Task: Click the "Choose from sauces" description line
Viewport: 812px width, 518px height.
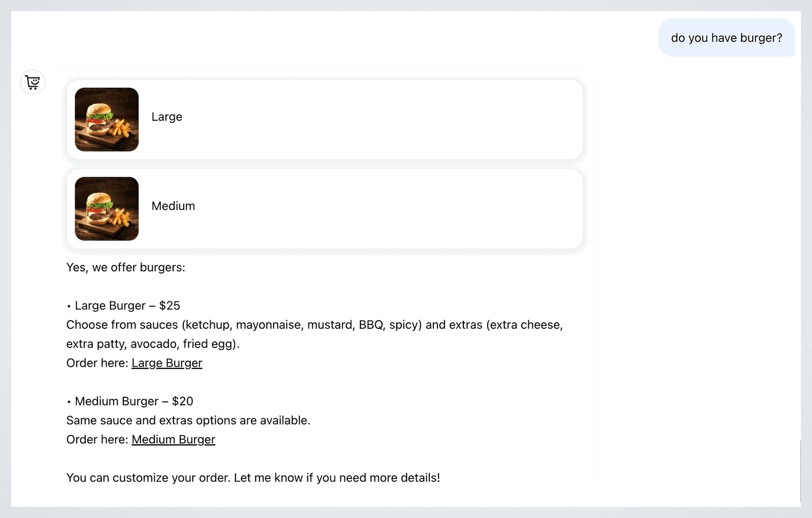Action: coord(315,325)
